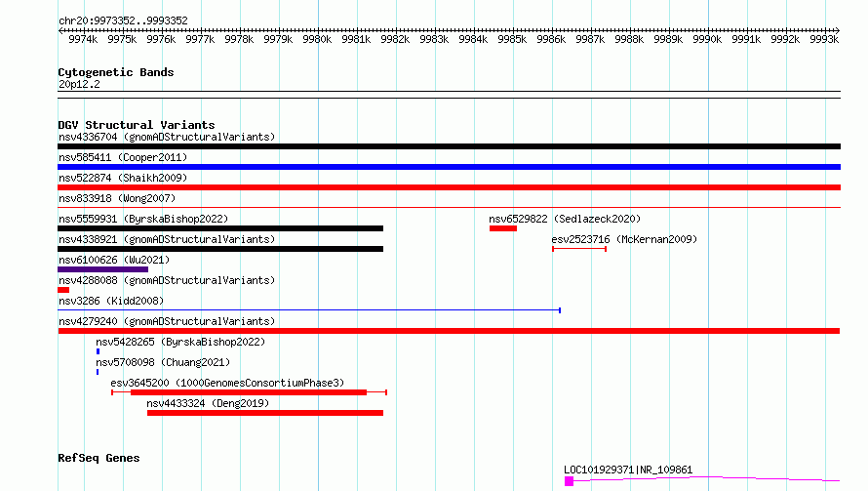Image resolution: width=868 pixels, height=491 pixels.
Task: Open LOC101929371|NR_109861 gene label
Action: point(628,470)
